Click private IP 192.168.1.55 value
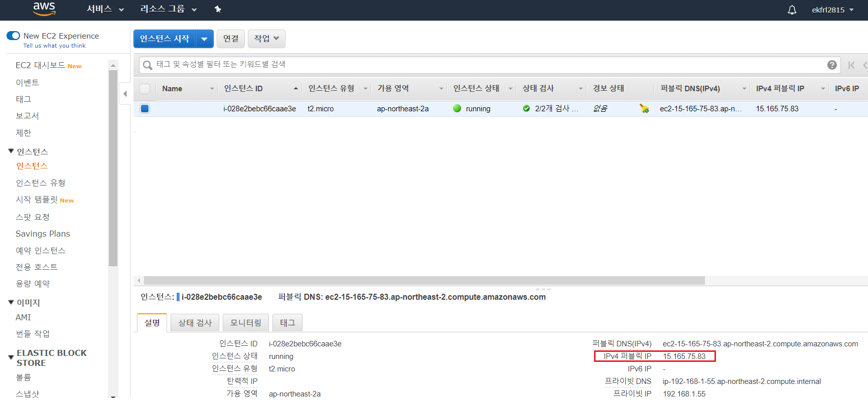 (x=684, y=394)
